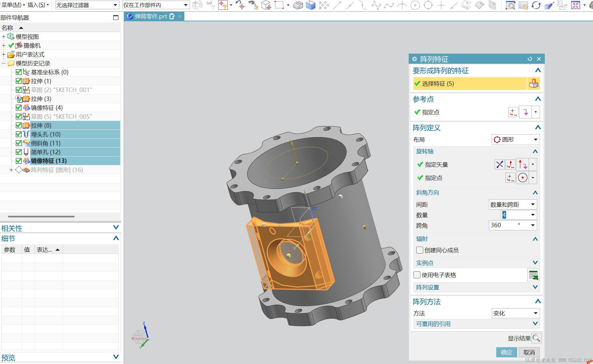
Task: Open the 间距 数量和跨距 dropdown
Action: [x=513, y=205]
